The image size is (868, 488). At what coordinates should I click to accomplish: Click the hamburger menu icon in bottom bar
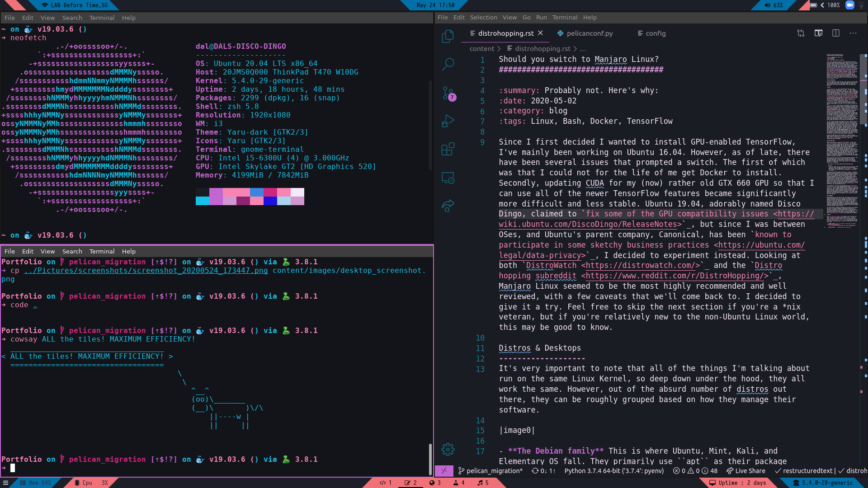pos(5,483)
